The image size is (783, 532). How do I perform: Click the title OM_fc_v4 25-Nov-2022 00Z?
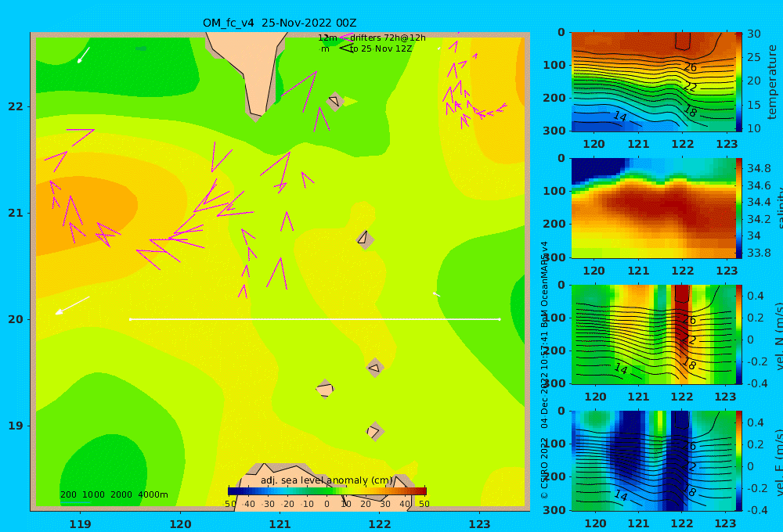click(280, 23)
